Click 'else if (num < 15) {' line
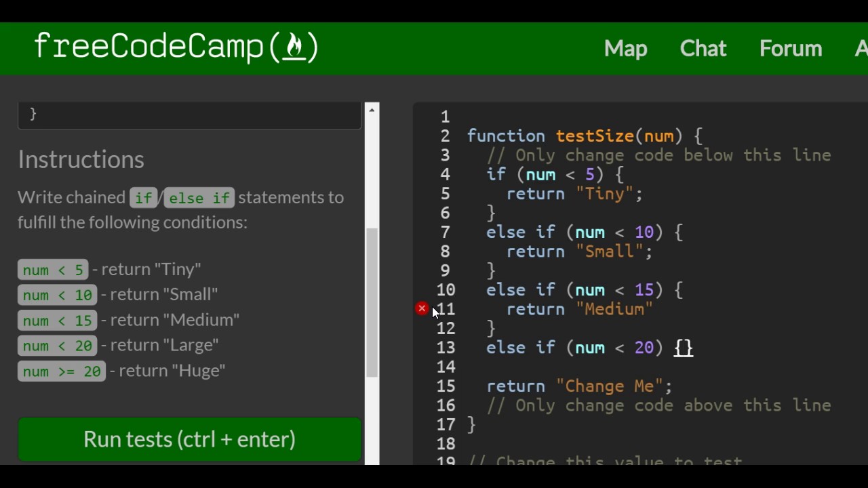This screenshot has height=488, width=868. point(585,290)
